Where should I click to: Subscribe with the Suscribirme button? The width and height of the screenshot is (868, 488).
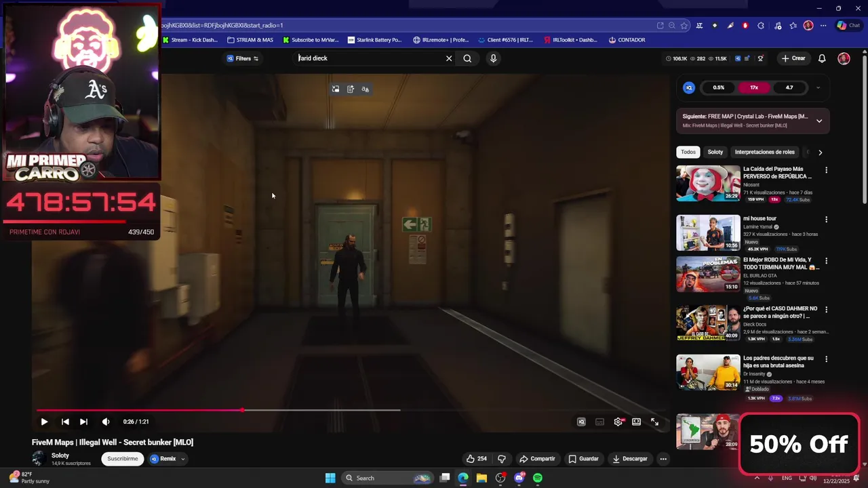[123, 459]
